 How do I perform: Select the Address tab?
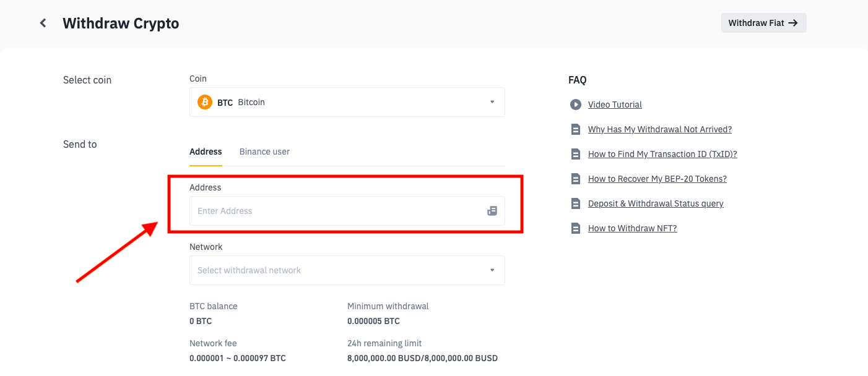tap(206, 152)
